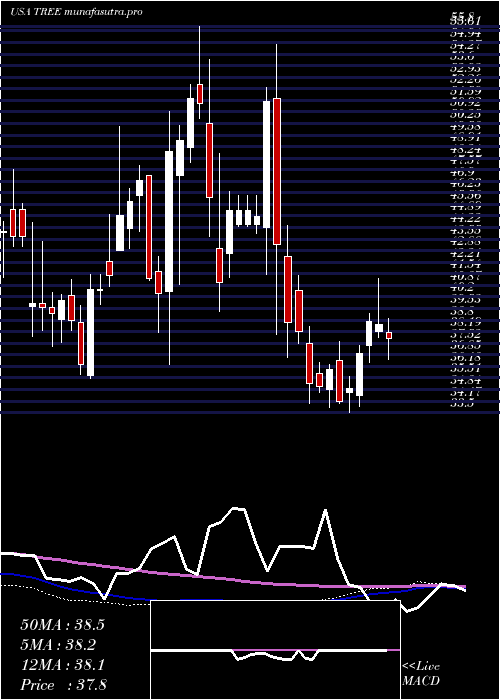The height and width of the screenshot is (700, 500).
Task: Click the 51.59 price axis label
Action: (465, 91)
